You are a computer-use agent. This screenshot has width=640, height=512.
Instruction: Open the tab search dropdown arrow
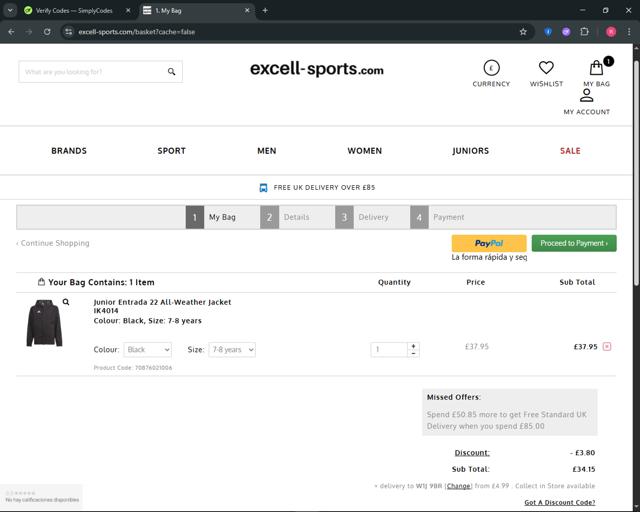pyautogui.click(x=10, y=11)
